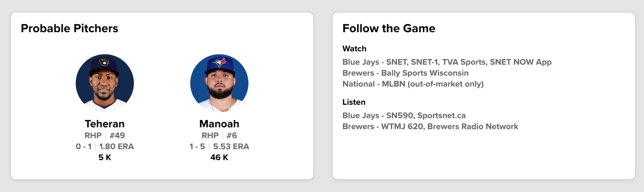This screenshot has width=644, height=192.
Task: Select the National MLBN out-of-market line
Action: pos(413,84)
